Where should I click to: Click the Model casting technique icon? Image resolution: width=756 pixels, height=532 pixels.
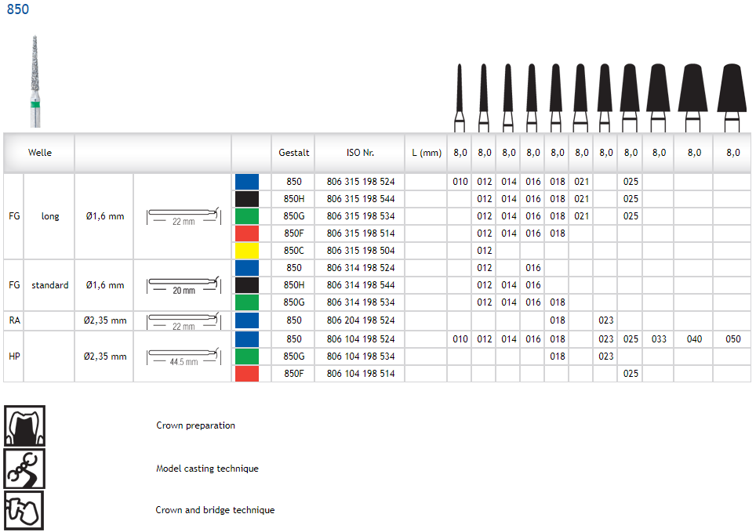click(25, 469)
